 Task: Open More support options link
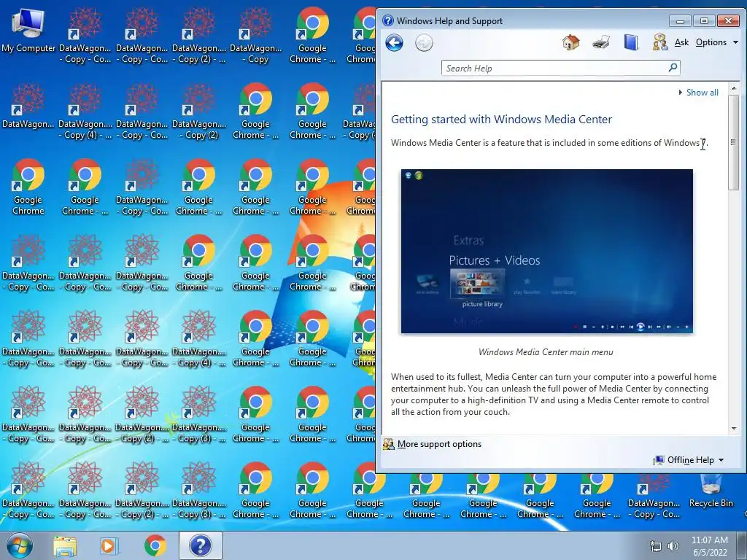(x=439, y=444)
